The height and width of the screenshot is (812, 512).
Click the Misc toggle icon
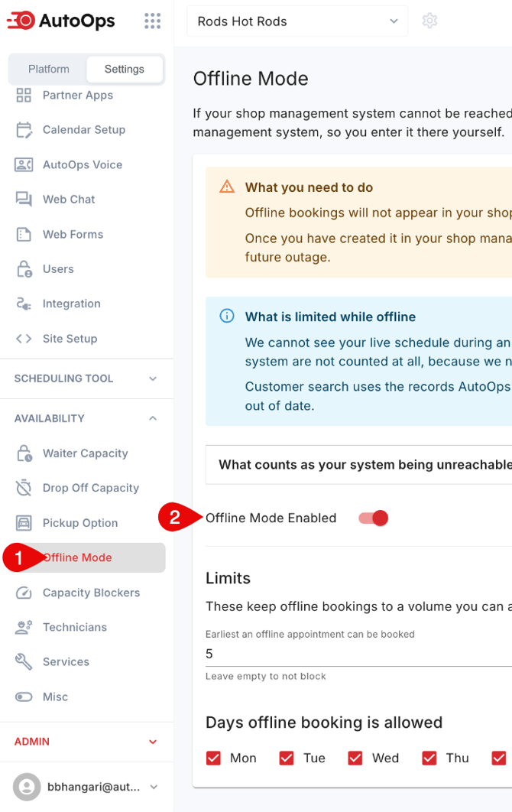point(24,697)
